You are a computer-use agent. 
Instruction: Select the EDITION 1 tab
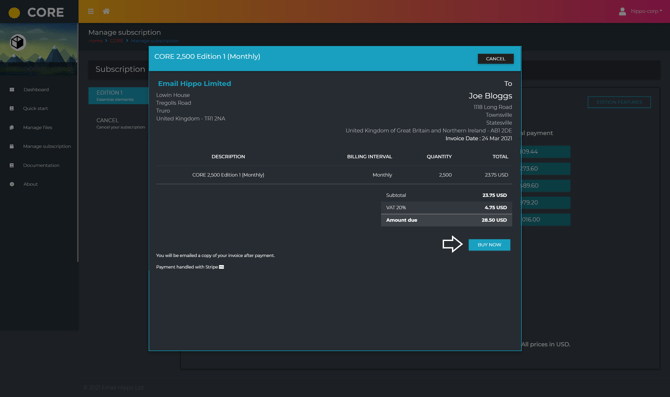click(x=118, y=95)
